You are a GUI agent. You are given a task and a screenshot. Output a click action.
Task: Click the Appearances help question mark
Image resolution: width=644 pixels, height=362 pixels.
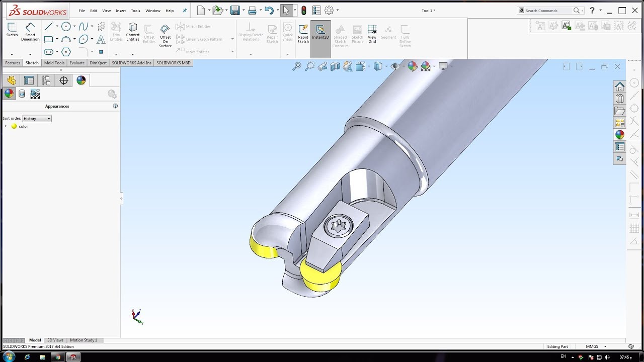tap(115, 106)
